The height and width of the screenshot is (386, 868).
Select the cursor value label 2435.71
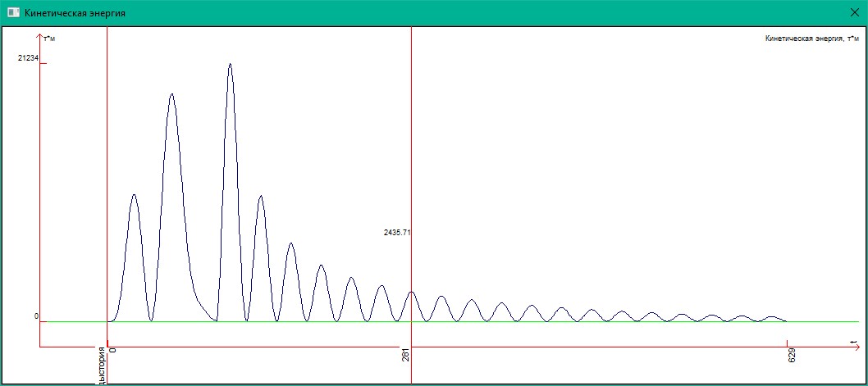coord(397,233)
